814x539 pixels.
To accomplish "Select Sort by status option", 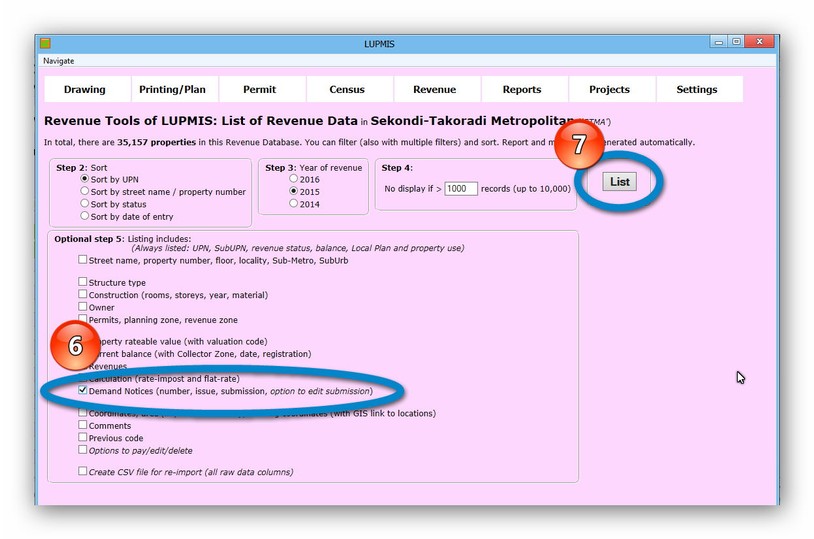I will 85,204.
